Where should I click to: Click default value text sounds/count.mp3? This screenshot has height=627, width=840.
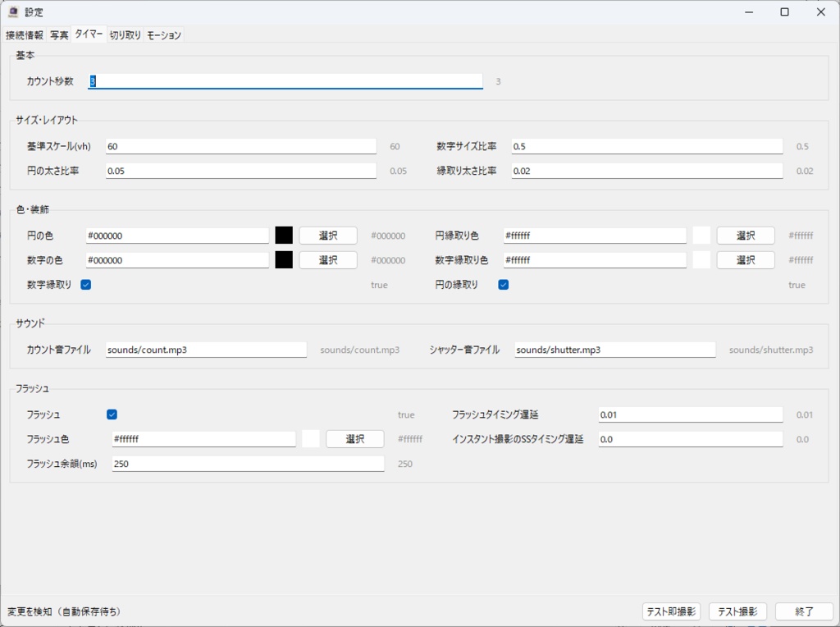(x=360, y=350)
